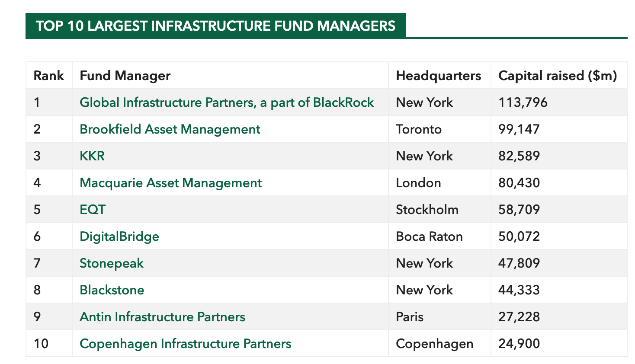The width and height of the screenshot is (635, 364).
Task: Follow the Copenhagen Infrastructure Partners link
Action: pyautogui.click(x=186, y=344)
